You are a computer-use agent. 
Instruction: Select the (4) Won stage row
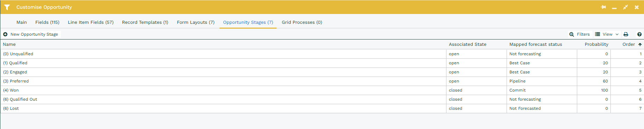point(322,90)
